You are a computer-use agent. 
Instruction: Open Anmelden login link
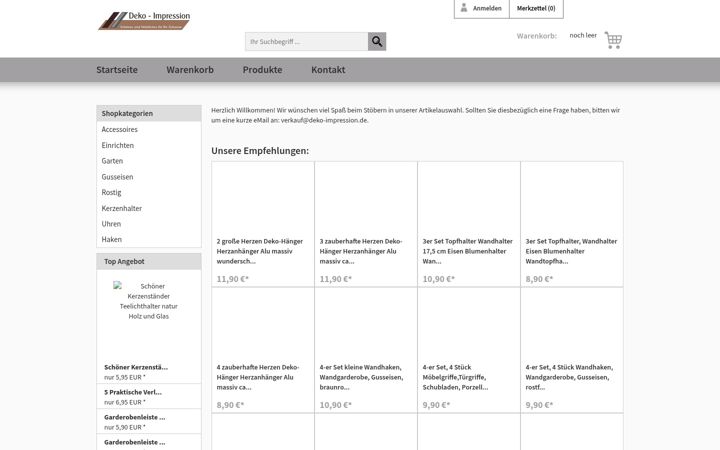coord(487,8)
